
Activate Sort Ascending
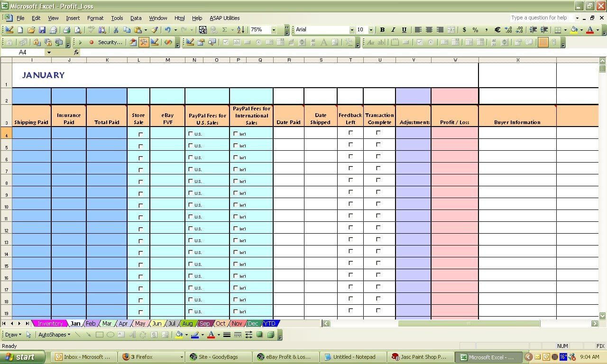pos(239,29)
